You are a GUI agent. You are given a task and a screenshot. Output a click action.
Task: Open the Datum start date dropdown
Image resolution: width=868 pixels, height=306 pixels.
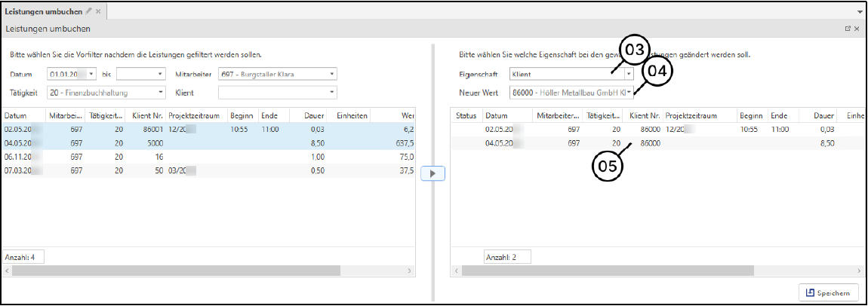click(91, 74)
